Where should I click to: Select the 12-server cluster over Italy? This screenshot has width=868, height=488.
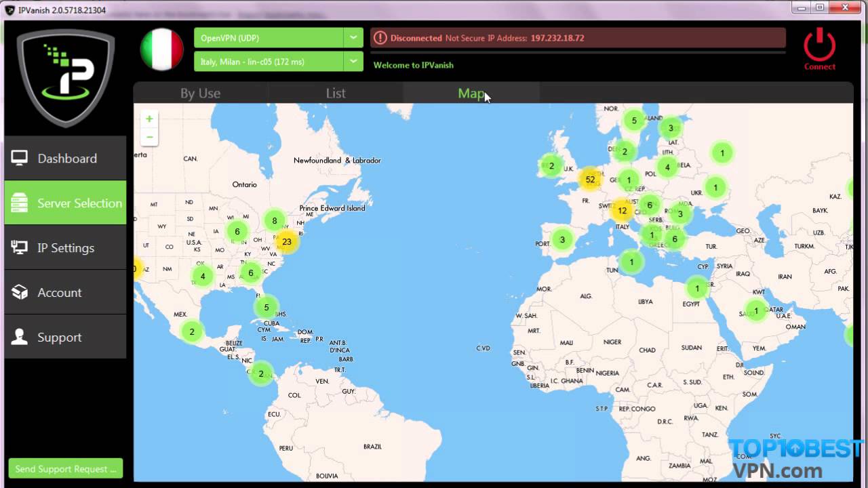click(x=622, y=211)
